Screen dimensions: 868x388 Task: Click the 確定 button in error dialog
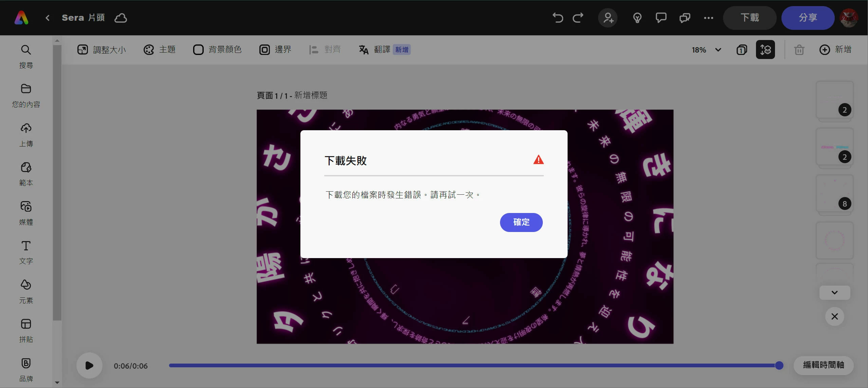(521, 222)
